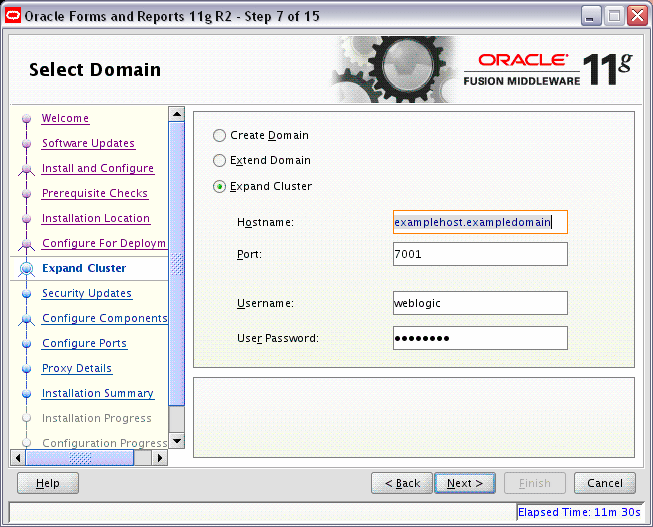Click the Elapsed Time status text
The image size is (653, 527).
[x=579, y=512]
